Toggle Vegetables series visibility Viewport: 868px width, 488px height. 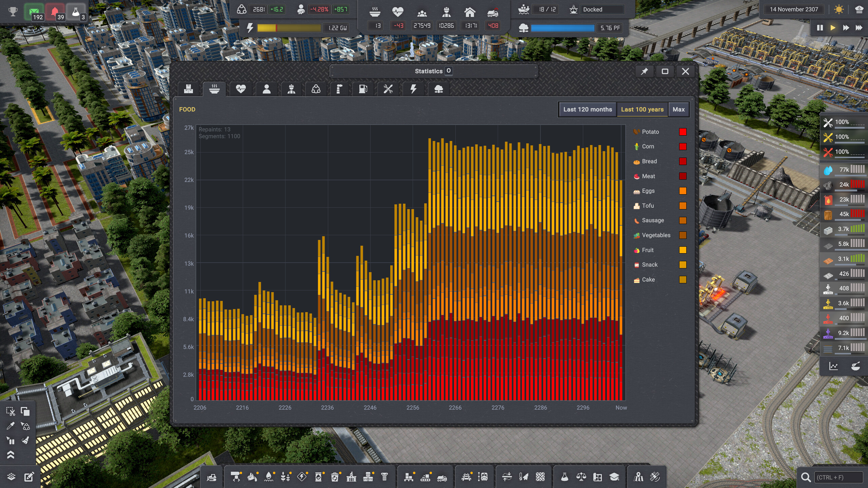pos(656,235)
